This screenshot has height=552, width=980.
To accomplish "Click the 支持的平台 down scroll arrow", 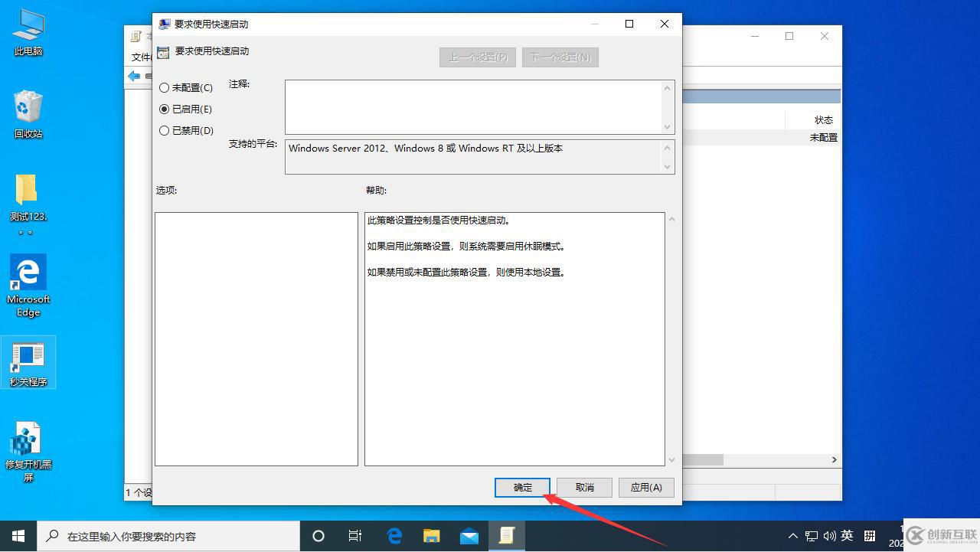I will tap(668, 168).
